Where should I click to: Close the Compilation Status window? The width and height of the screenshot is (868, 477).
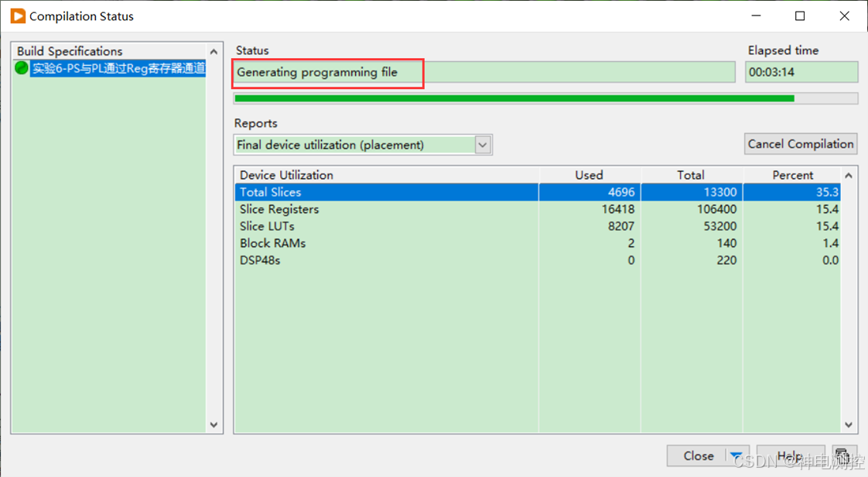[844, 16]
